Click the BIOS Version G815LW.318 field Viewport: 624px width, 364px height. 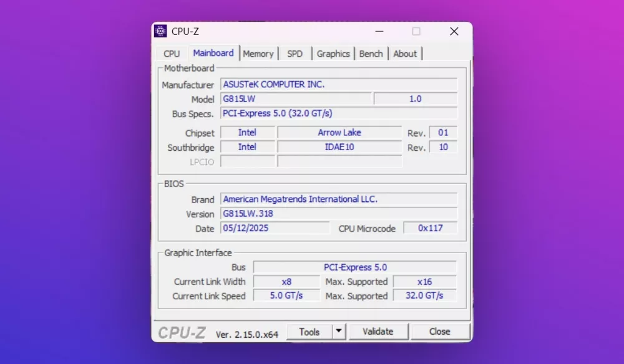click(339, 213)
